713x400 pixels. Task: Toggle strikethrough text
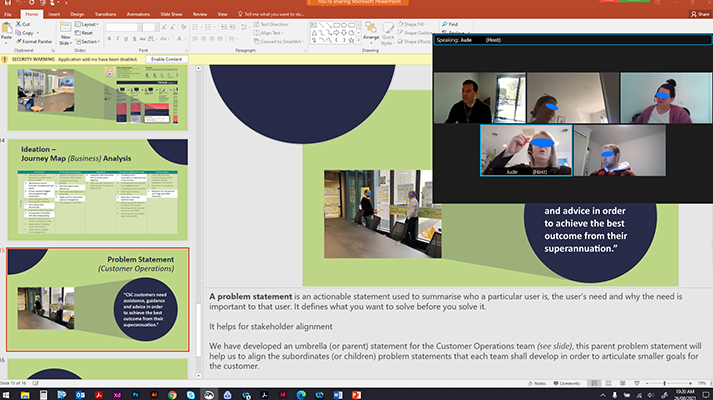click(143, 39)
